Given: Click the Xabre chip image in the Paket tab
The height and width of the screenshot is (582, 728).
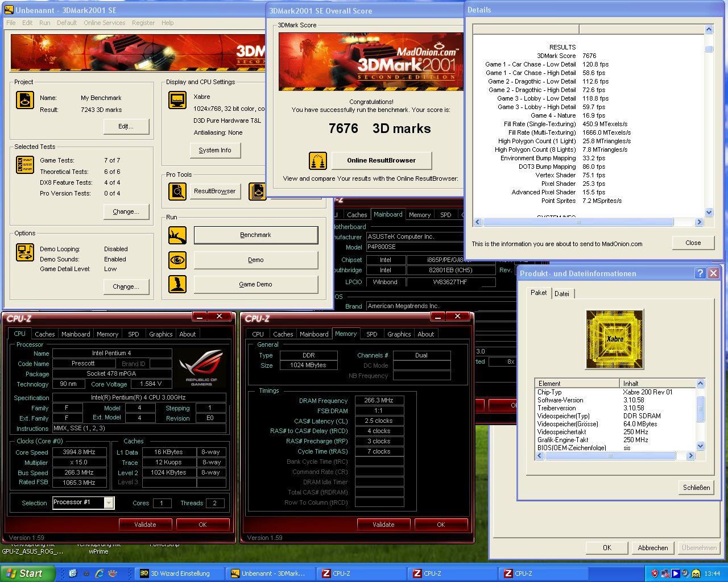Looking at the screenshot, I should [614, 339].
